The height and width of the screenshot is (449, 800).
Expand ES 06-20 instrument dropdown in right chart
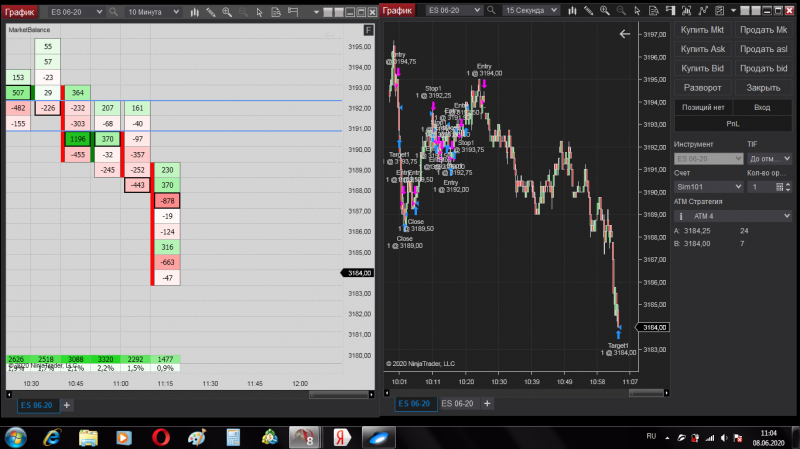(x=477, y=10)
